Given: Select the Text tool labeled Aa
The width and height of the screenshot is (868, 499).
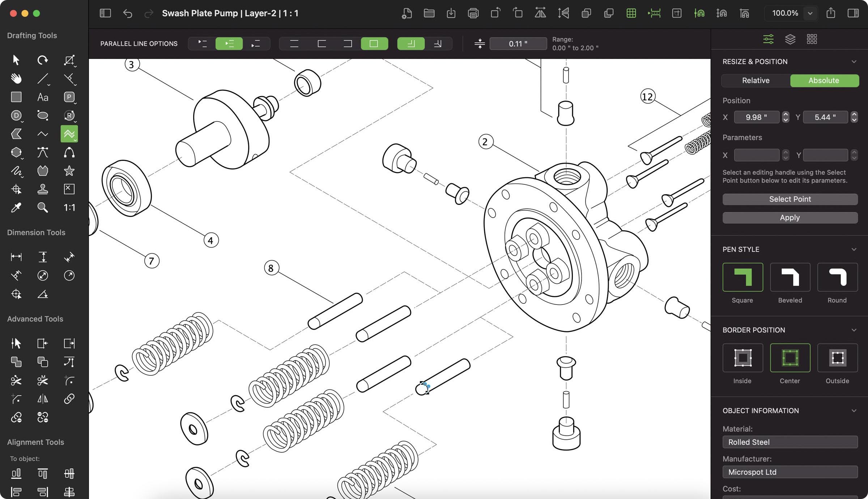Looking at the screenshot, I should pos(43,97).
